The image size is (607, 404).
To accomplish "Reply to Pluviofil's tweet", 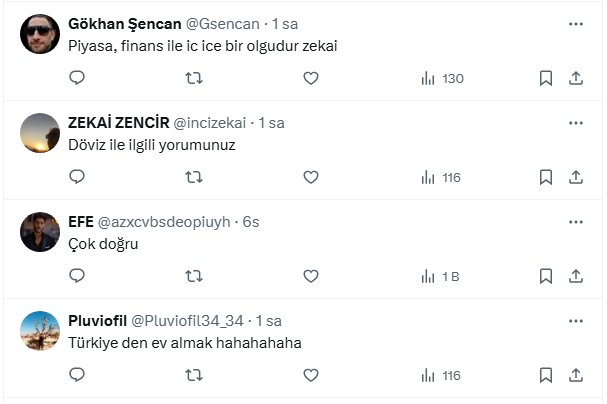I will click(77, 375).
